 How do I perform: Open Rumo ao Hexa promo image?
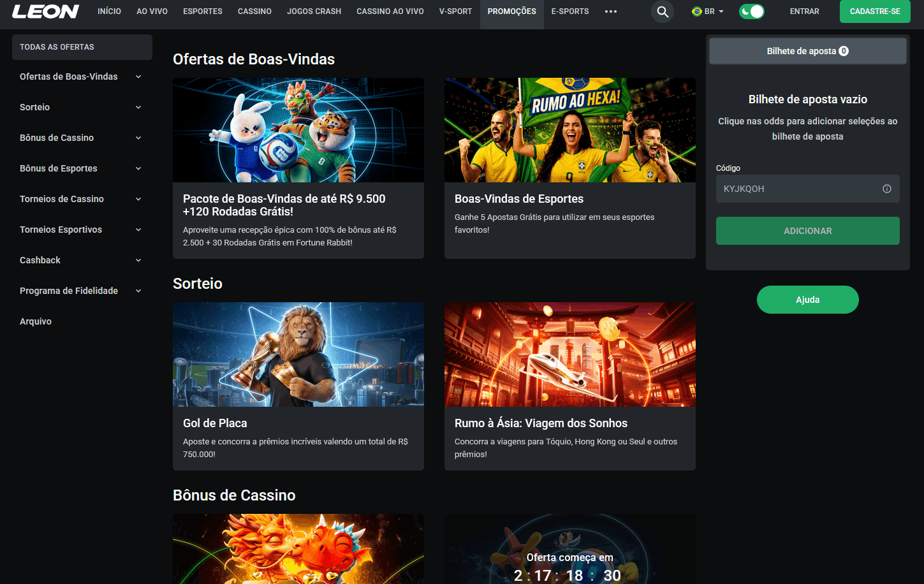point(570,130)
